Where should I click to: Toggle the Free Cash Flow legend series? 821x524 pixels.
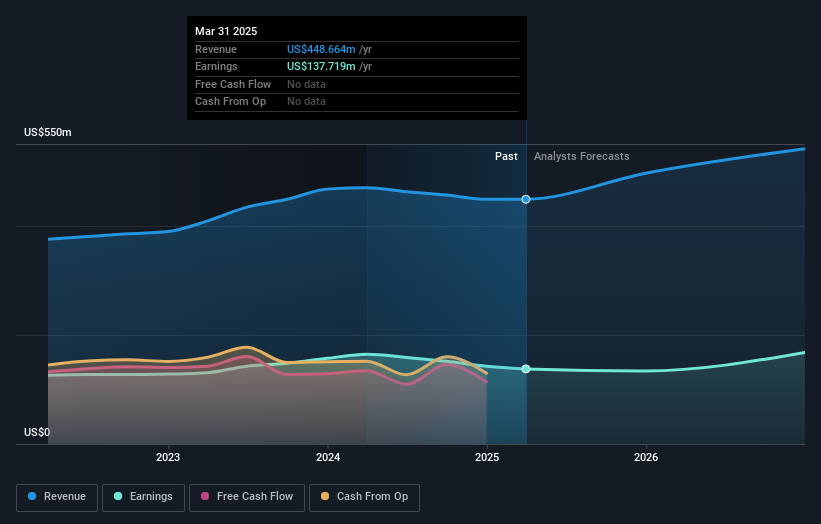247,497
